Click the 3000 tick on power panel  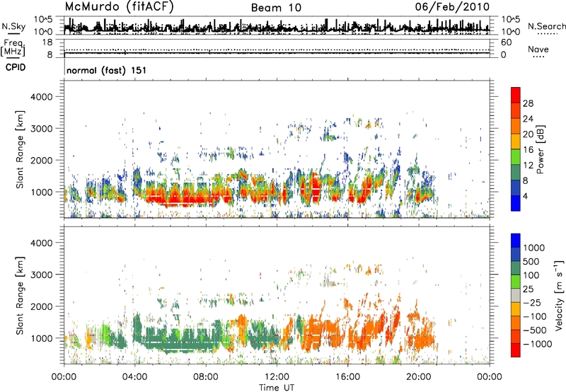(x=41, y=129)
